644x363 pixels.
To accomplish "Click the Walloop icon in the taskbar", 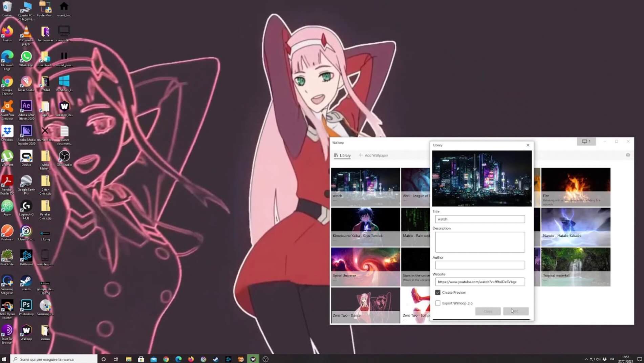I will coord(253,359).
